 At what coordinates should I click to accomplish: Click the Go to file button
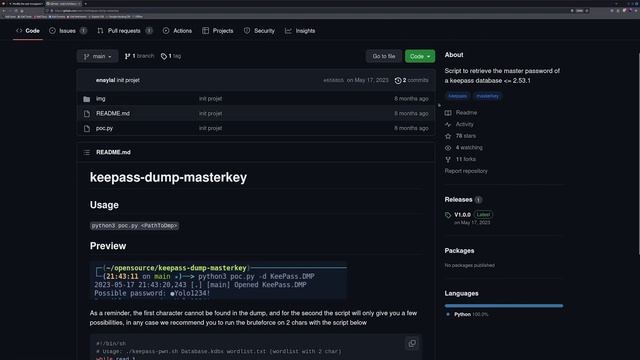pyautogui.click(x=384, y=56)
